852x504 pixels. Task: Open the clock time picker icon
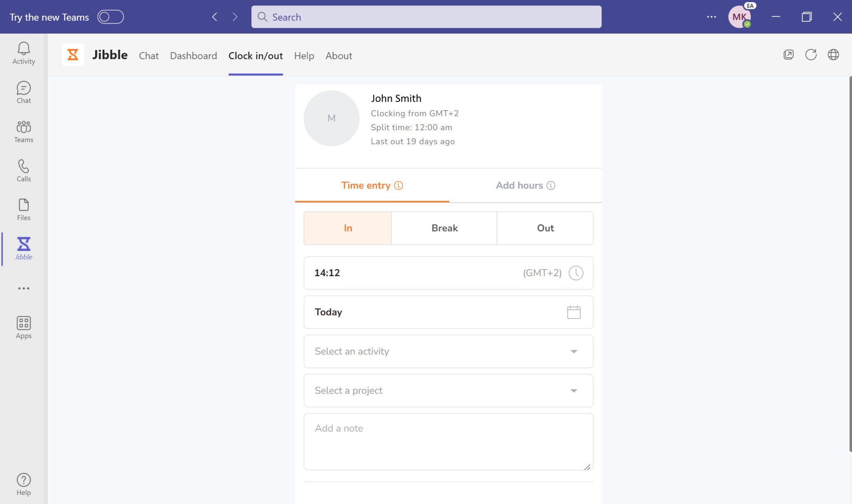point(576,273)
